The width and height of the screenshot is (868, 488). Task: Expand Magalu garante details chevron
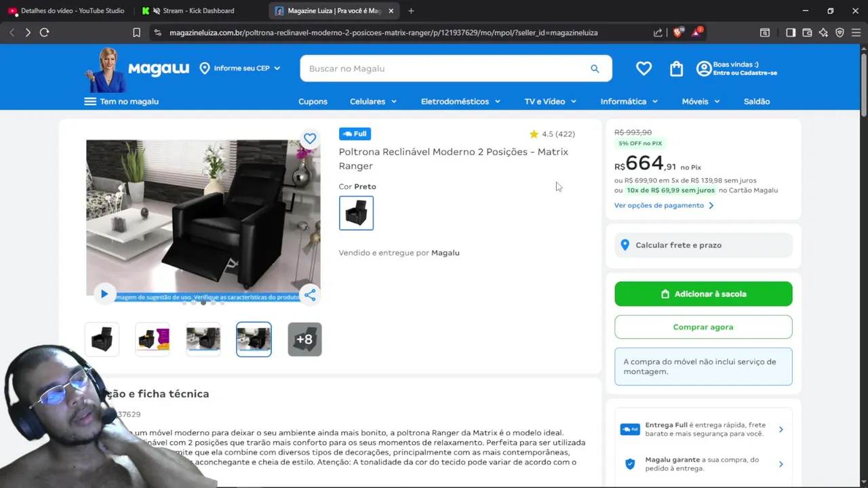tap(781, 464)
